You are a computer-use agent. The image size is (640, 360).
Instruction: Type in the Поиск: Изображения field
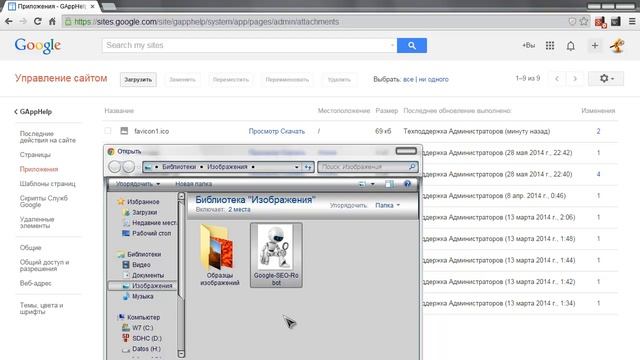coord(368,167)
